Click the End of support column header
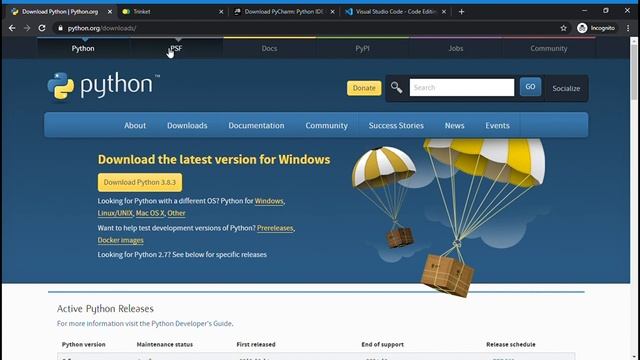The image size is (640, 360). tap(382, 344)
